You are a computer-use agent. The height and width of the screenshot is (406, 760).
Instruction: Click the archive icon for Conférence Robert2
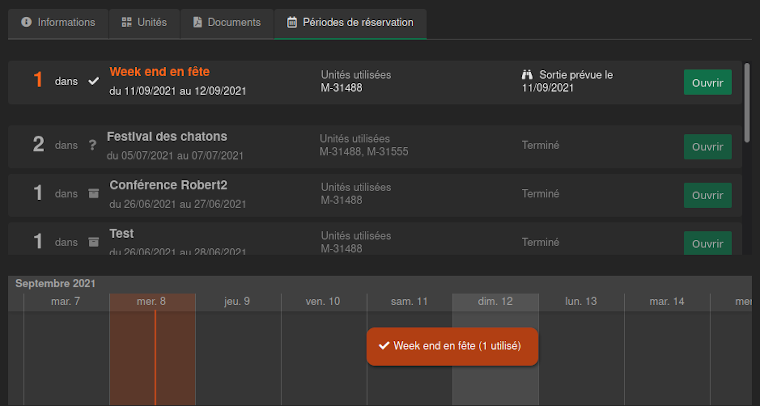[x=94, y=194]
